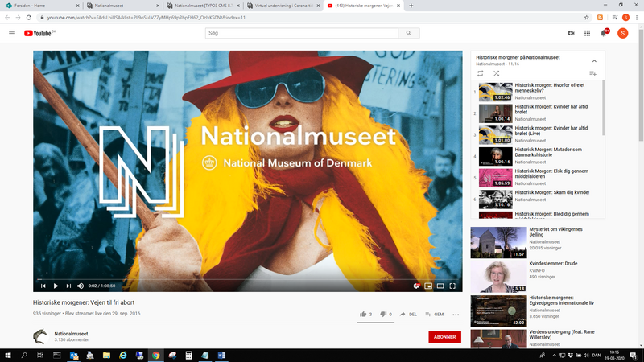Image resolution: width=644 pixels, height=362 pixels.
Task: Open the Chrome three-dot menu
Action: point(637,18)
